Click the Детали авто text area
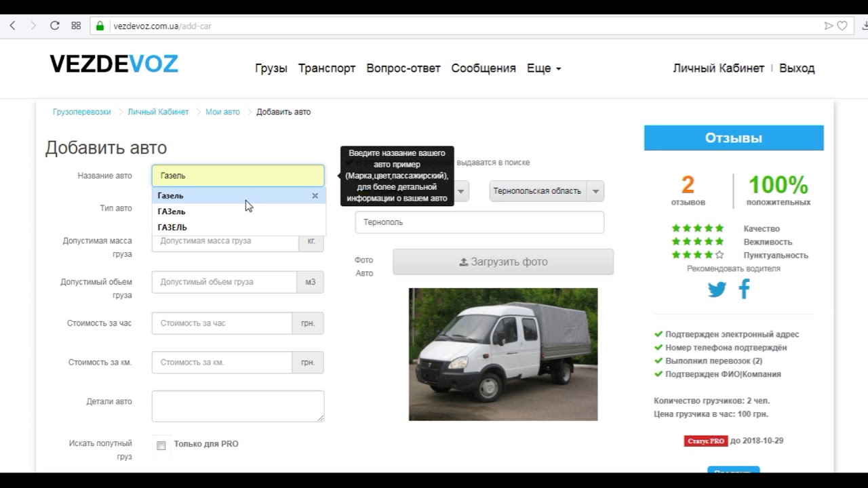Image resolution: width=868 pixels, height=488 pixels. 238,406
